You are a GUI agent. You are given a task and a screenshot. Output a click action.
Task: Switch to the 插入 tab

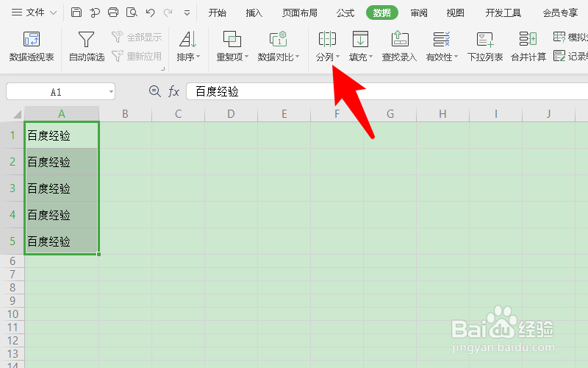254,13
